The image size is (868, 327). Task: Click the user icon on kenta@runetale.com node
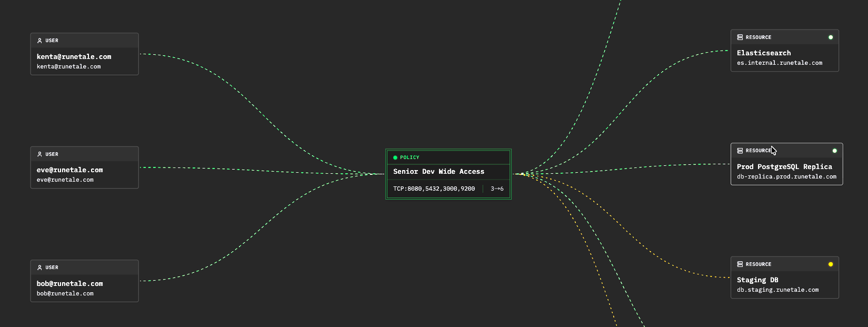[x=39, y=41]
